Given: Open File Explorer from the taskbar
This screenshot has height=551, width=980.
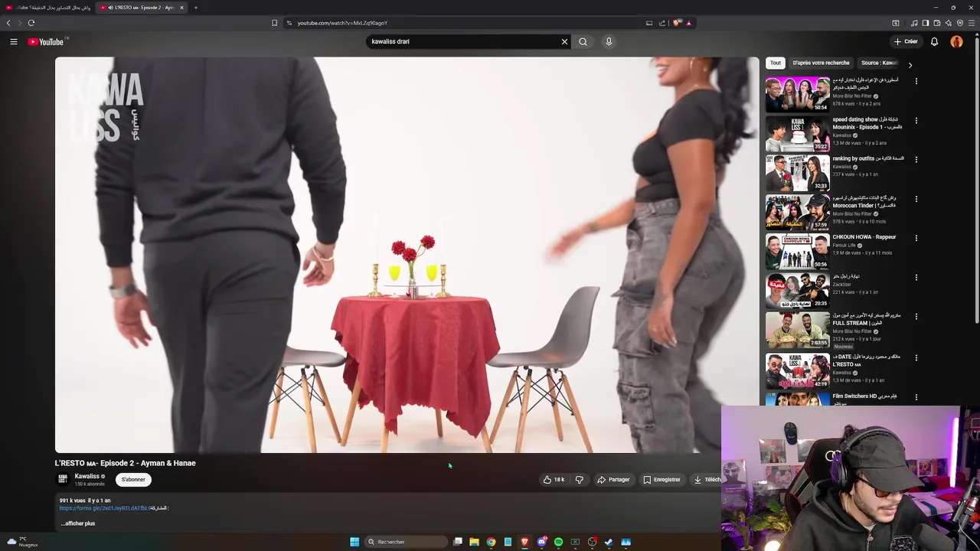Looking at the screenshot, I should 474,542.
